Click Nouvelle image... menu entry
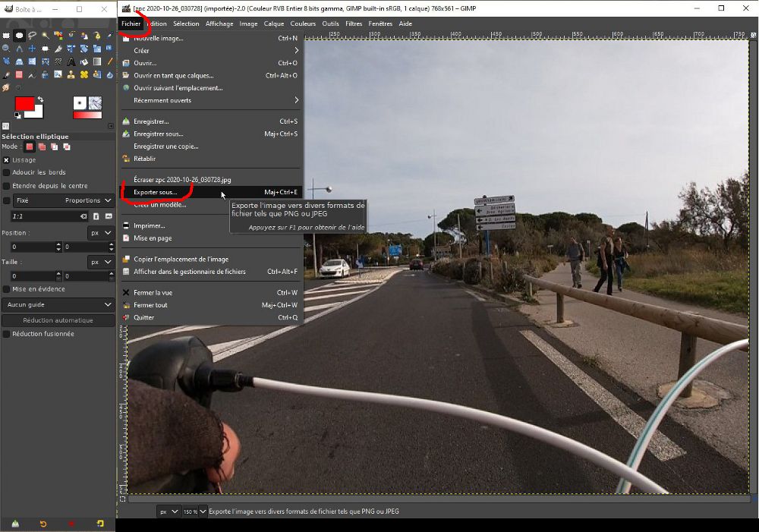 click(212, 38)
